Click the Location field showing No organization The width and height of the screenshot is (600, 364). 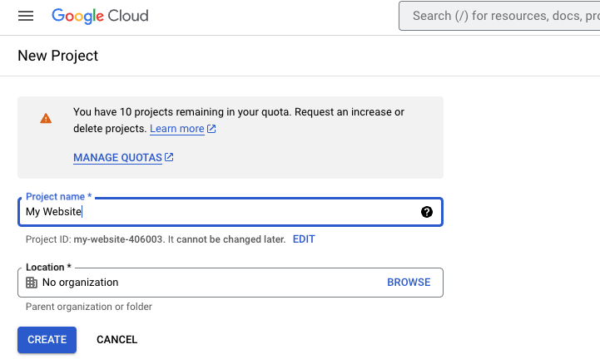208,283
